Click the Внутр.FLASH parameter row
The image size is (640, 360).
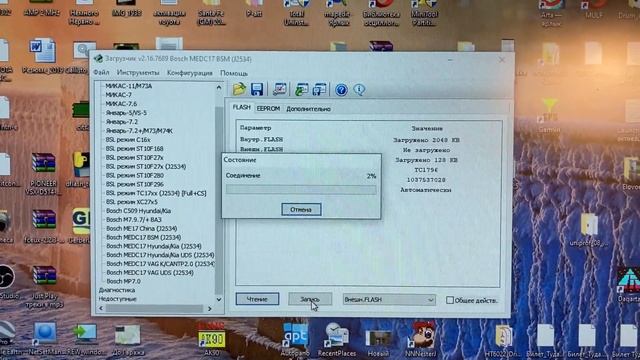(261, 140)
